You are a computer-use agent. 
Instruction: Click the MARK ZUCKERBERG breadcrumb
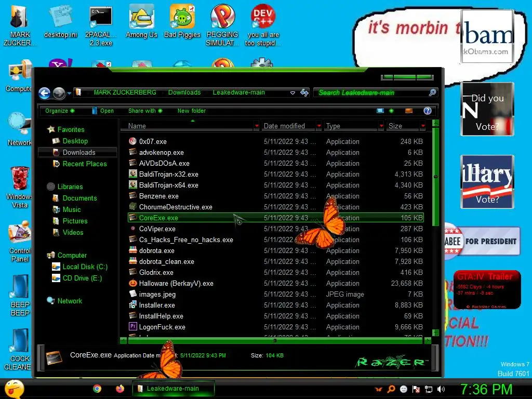(x=125, y=92)
